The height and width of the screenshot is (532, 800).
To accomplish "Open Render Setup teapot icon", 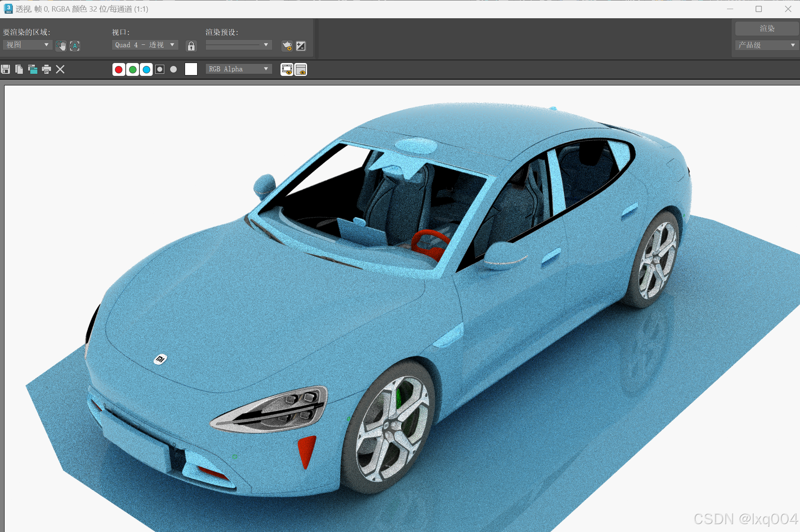I will tap(287, 46).
